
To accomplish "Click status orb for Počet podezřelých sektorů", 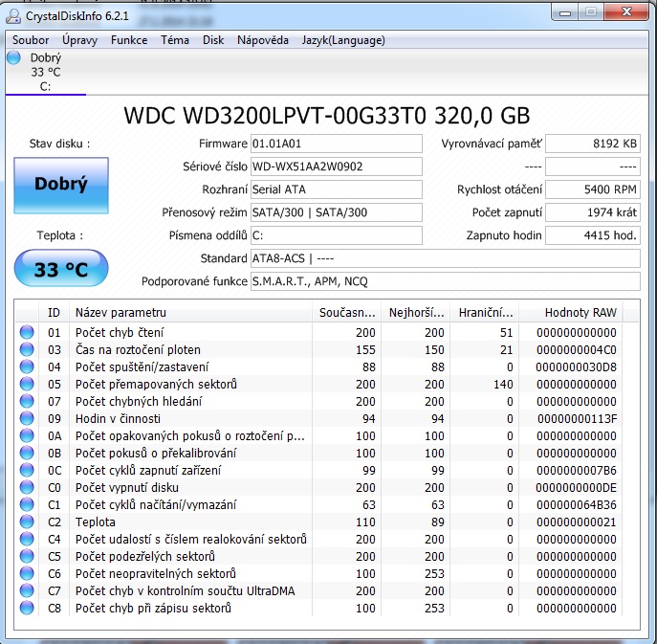I will [27, 556].
